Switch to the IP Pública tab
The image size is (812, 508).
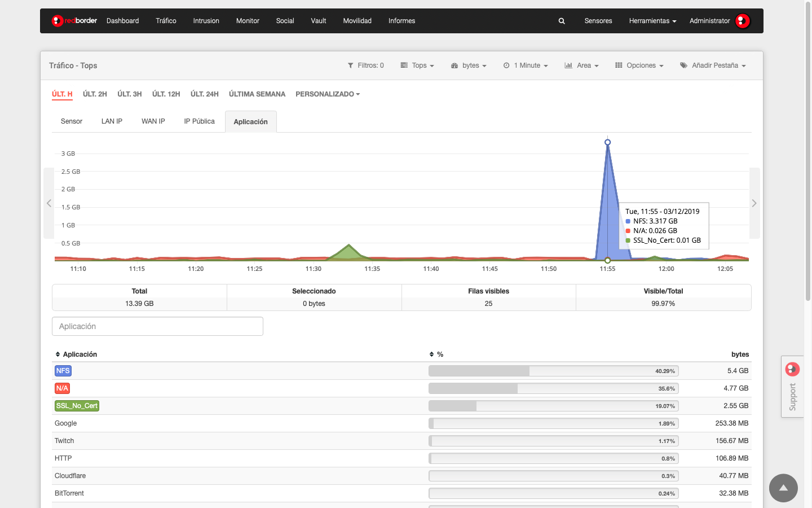199,121
